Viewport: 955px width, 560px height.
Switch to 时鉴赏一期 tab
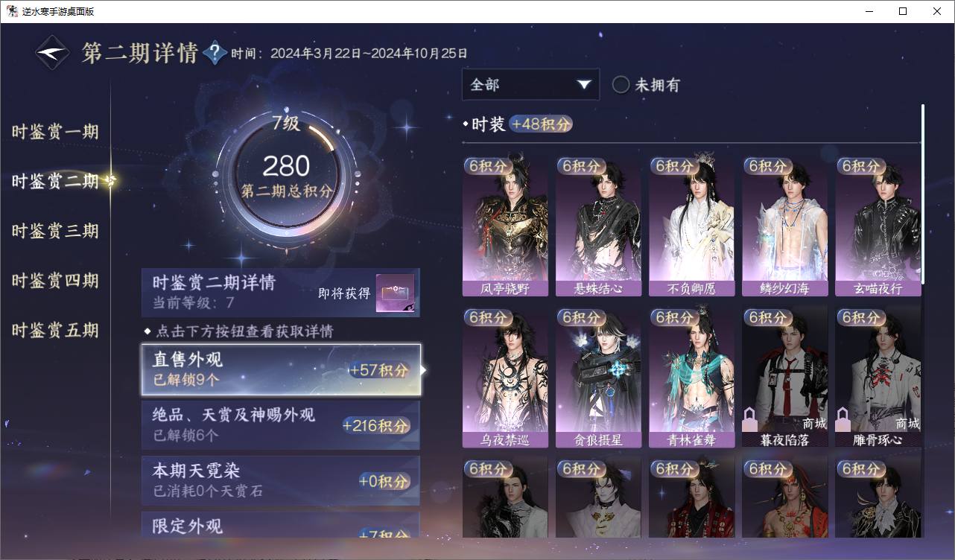[x=55, y=132]
